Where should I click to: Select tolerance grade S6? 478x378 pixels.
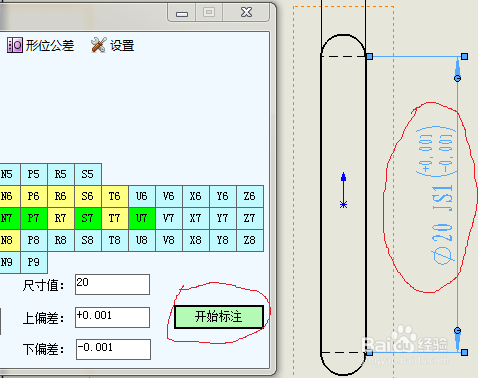[x=88, y=196]
